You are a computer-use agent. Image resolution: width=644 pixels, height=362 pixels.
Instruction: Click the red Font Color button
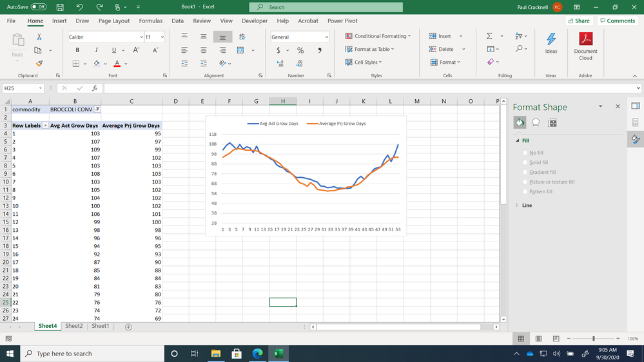[117, 63]
